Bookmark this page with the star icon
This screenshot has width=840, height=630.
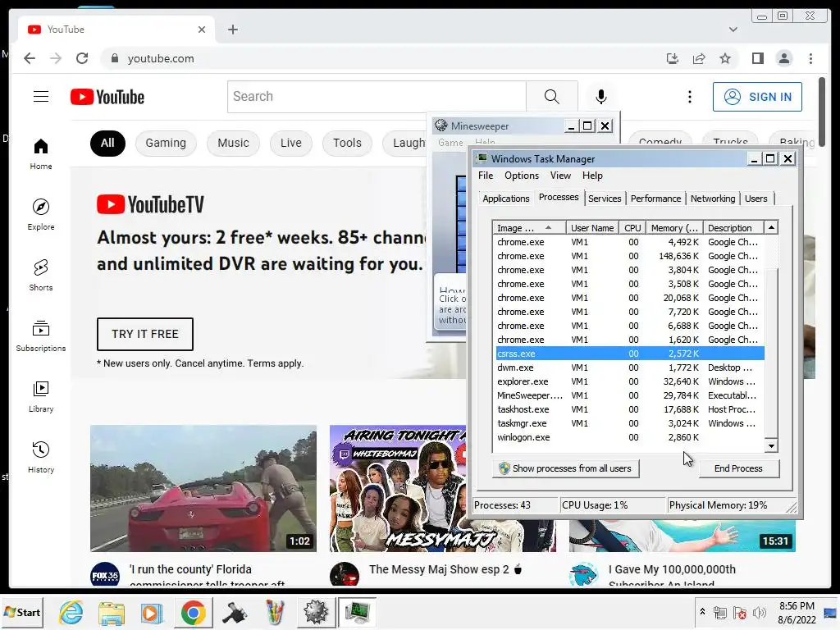[725, 58]
